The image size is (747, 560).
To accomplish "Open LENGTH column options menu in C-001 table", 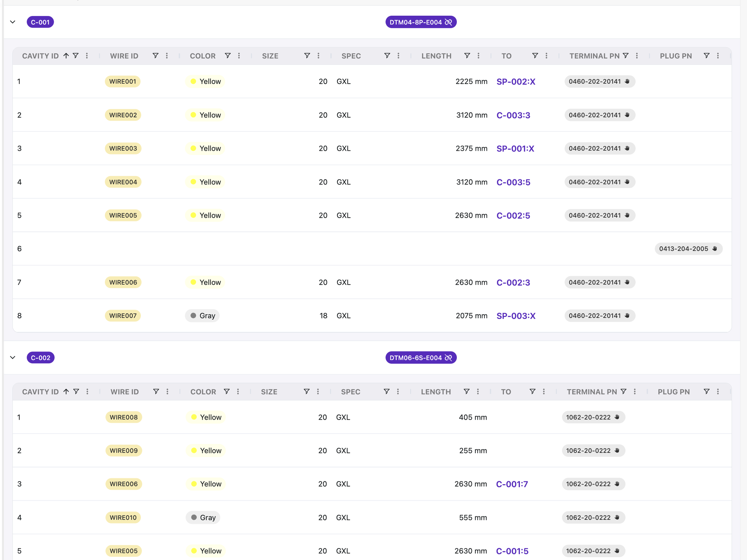I will [x=478, y=56].
